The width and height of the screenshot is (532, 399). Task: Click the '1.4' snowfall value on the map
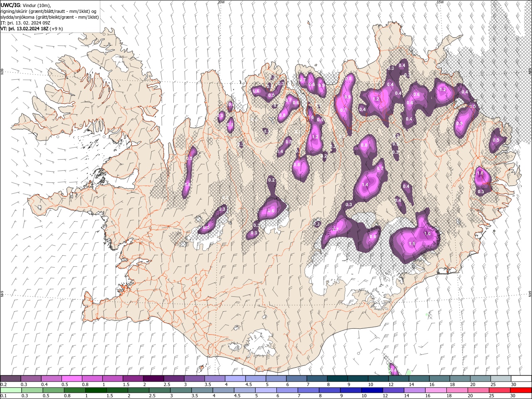point(365,185)
